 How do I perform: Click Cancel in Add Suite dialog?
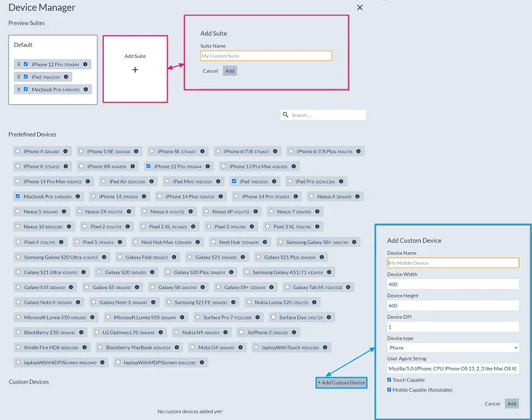pos(210,71)
